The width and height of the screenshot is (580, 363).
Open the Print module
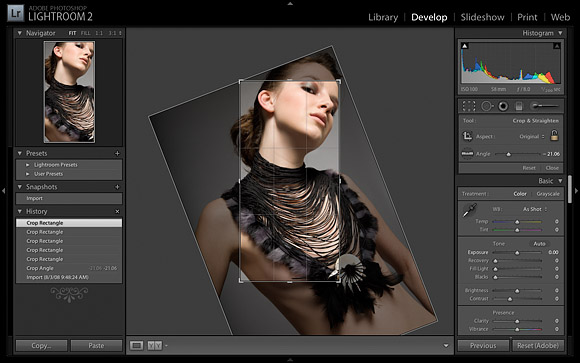(527, 17)
